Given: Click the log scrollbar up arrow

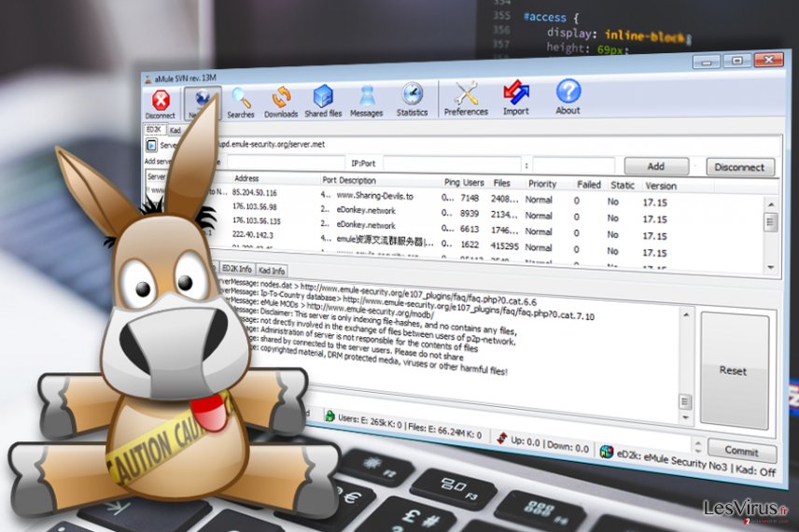Looking at the screenshot, I should (x=686, y=315).
